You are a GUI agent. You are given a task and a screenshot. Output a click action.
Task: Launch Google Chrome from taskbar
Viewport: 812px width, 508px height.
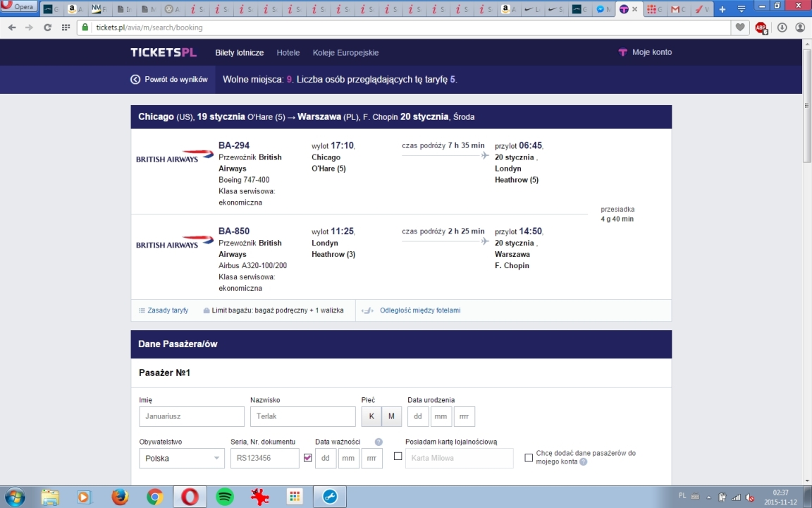(154, 497)
